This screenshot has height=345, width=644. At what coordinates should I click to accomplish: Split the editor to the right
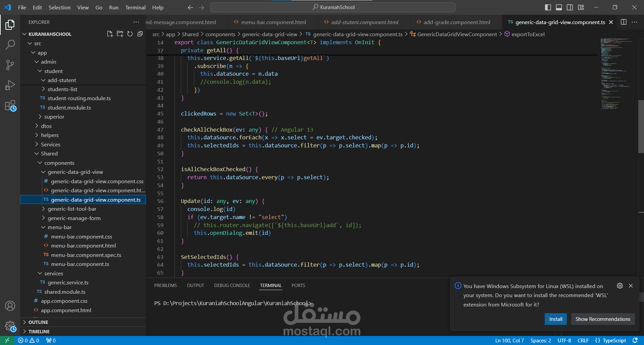[x=624, y=22]
